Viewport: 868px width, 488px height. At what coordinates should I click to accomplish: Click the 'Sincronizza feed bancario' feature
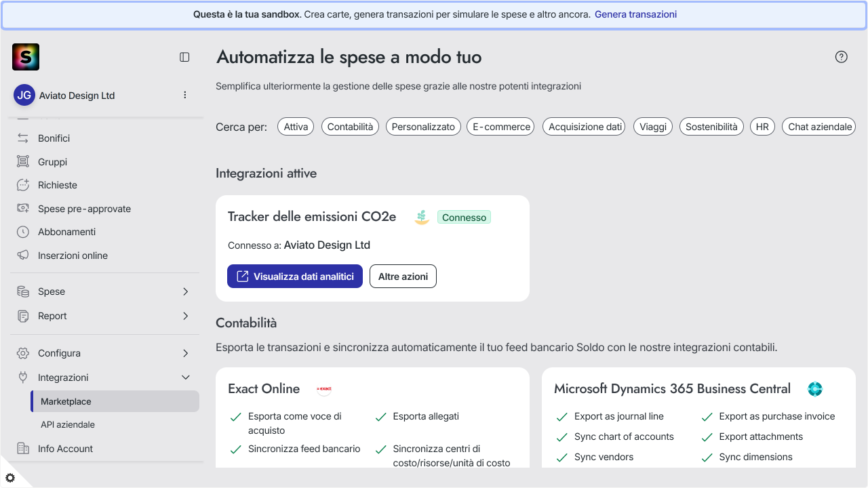tap(304, 449)
